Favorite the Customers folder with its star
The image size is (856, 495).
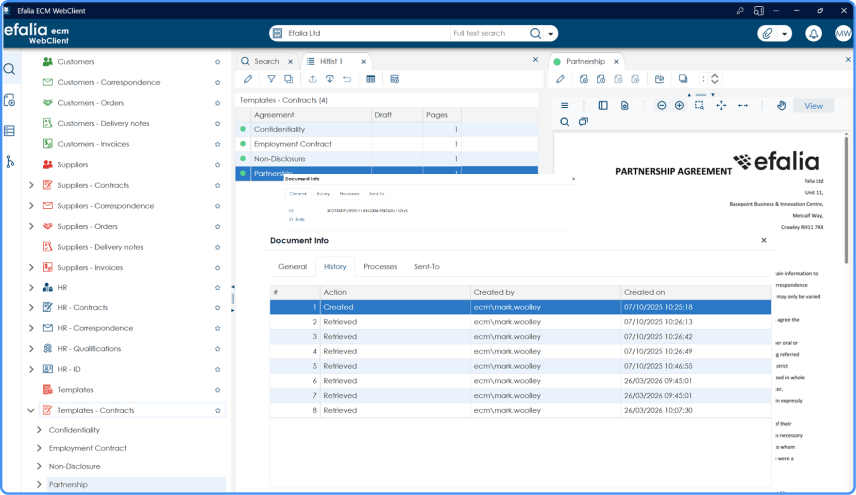pos(217,62)
